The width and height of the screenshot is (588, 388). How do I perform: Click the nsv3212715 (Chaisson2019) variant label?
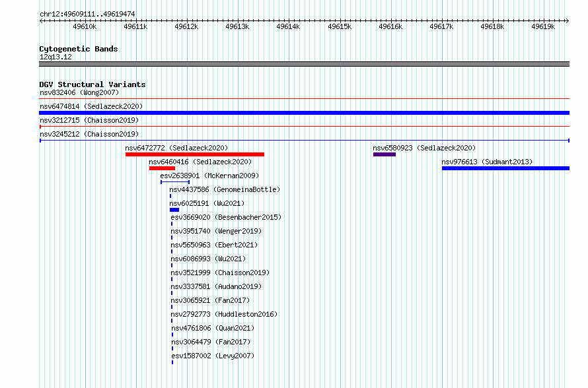[x=89, y=120]
